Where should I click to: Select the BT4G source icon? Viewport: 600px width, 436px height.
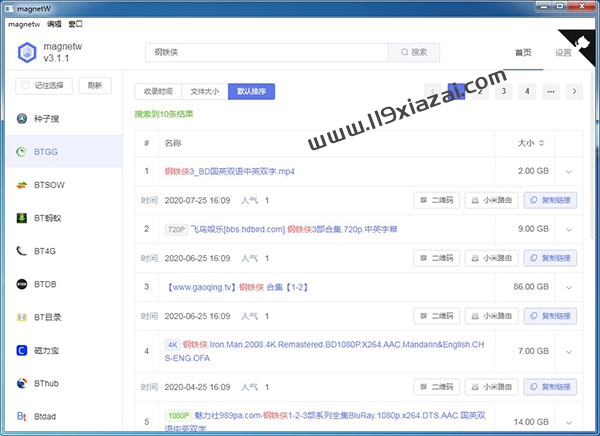point(22,251)
